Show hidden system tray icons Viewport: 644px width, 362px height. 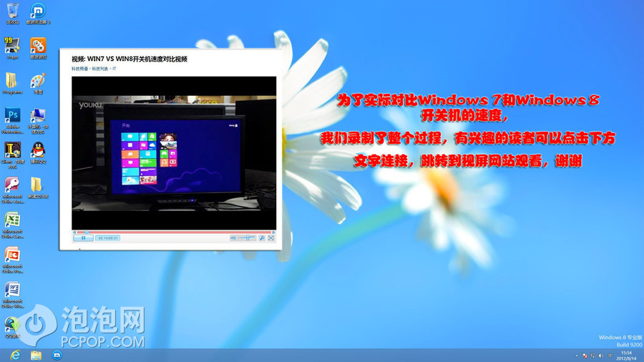click(577, 356)
